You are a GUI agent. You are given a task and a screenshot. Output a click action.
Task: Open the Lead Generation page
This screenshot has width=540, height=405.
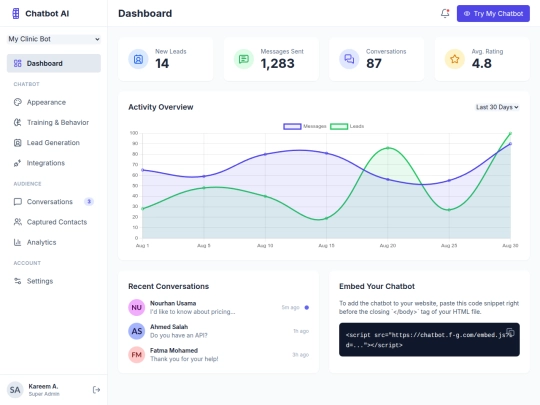pyautogui.click(x=54, y=143)
